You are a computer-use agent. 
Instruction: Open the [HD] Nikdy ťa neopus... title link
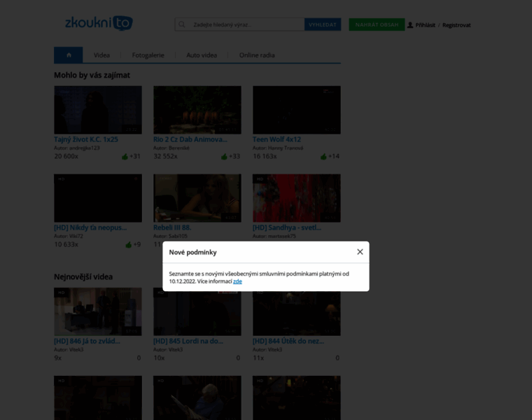coord(90,227)
